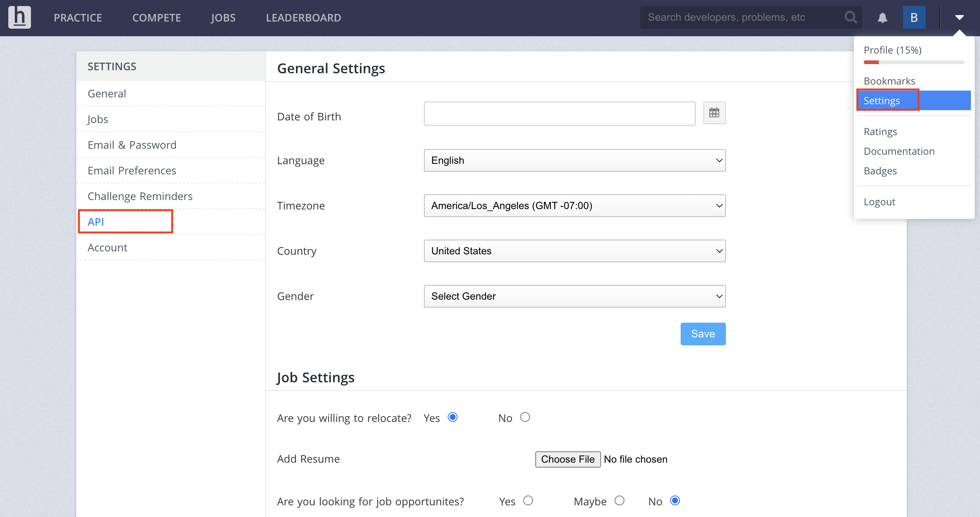Open the LEADERBOARD nav item
This screenshot has width=980, height=517.
(x=303, y=17)
